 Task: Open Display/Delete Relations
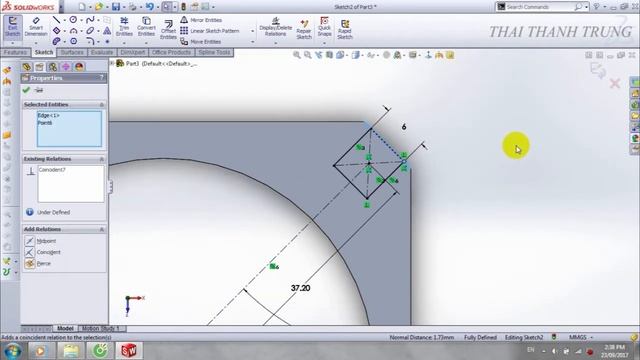click(x=276, y=27)
